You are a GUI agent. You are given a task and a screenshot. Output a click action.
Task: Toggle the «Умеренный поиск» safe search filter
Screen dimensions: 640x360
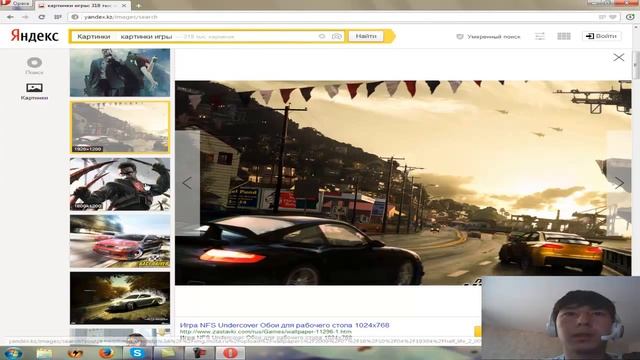pyautogui.click(x=488, y=36)
